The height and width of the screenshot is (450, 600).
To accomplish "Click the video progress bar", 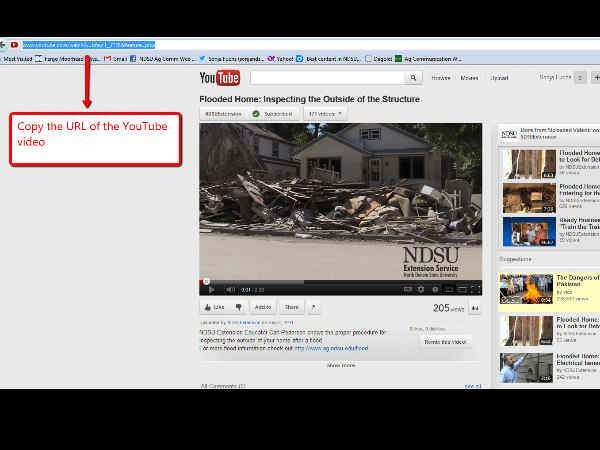I will 341,282.
